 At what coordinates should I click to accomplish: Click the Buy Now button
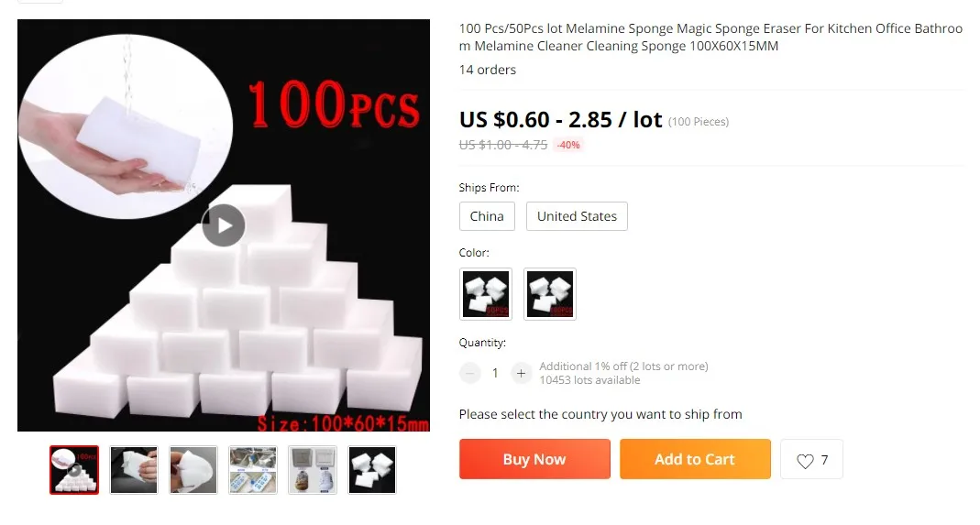pos(534,459)
